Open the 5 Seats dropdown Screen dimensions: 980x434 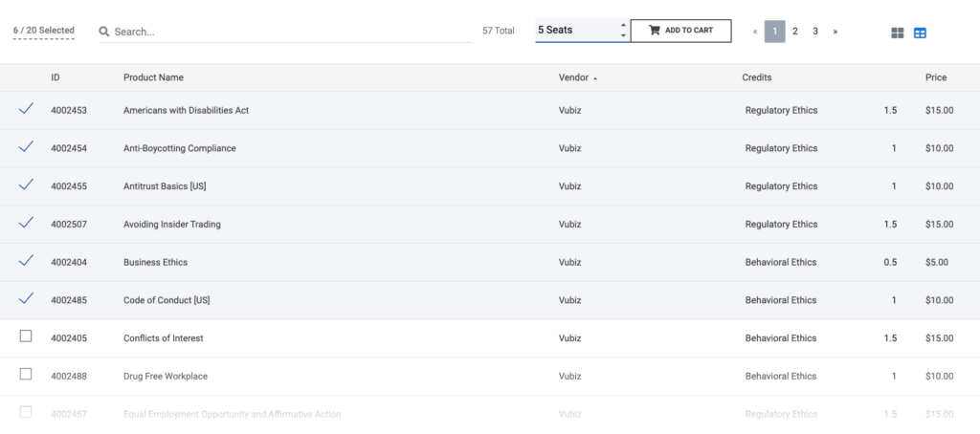582,31
